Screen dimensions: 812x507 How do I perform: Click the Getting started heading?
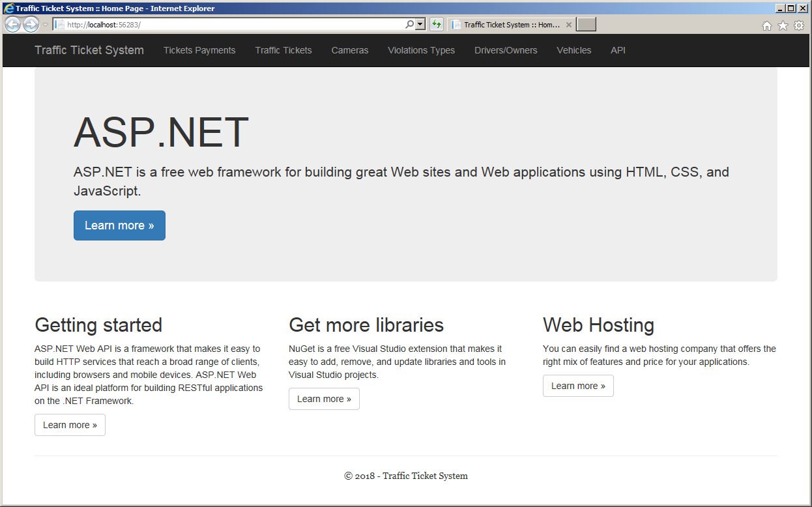pos(98,325)
